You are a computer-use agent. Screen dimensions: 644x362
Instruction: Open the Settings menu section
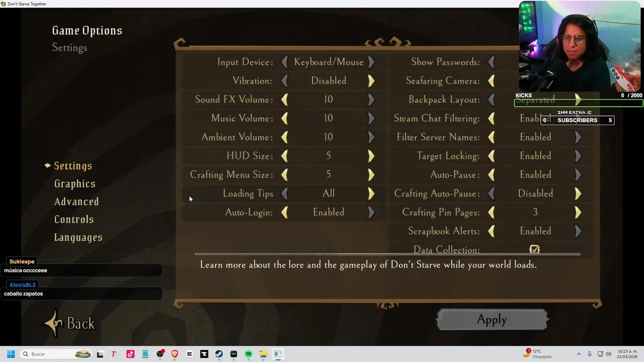click(x=73, y=166)
